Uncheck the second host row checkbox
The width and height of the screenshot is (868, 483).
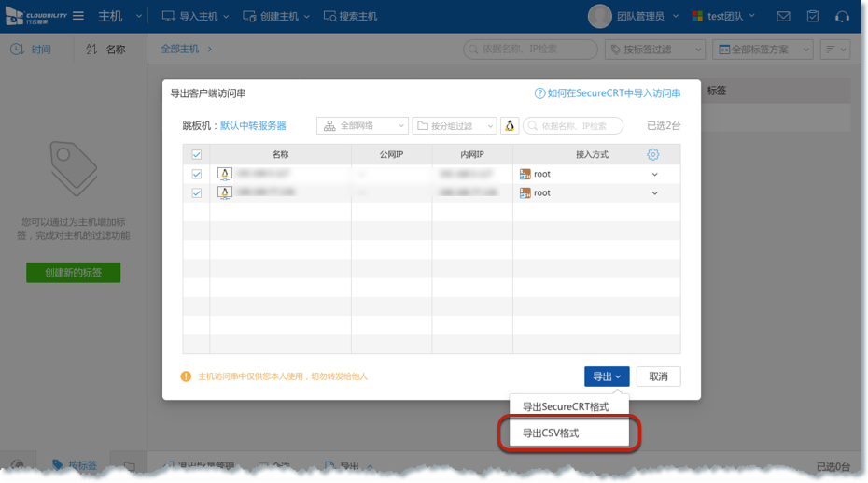pyautogui.click(x=196, y=193)
